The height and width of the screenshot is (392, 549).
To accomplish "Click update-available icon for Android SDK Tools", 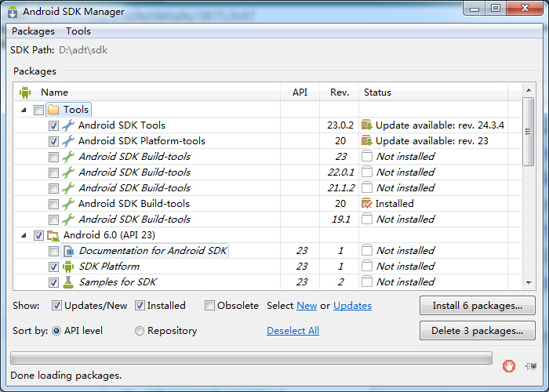I will click(x=367, y=125).
